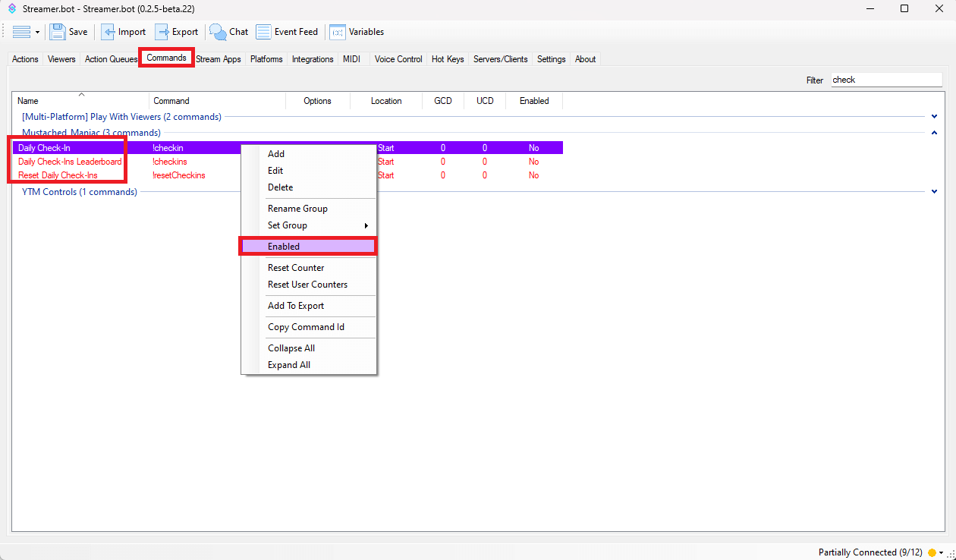Open the Chat window icon
The height and width of the screenshot is (560, 956).
[219, 32]
